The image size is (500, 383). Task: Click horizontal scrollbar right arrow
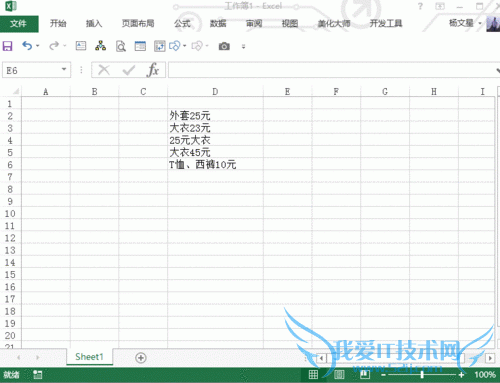point(490,358)
